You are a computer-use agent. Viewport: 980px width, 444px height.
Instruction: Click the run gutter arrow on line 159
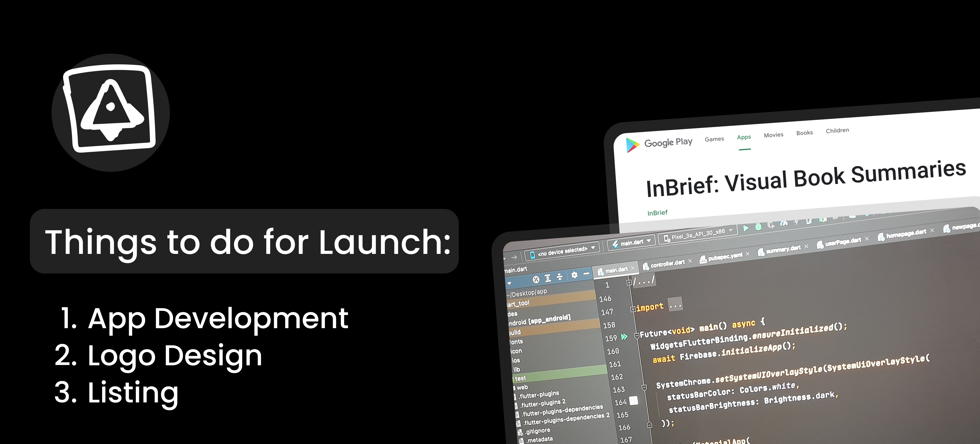pos(624,337)
